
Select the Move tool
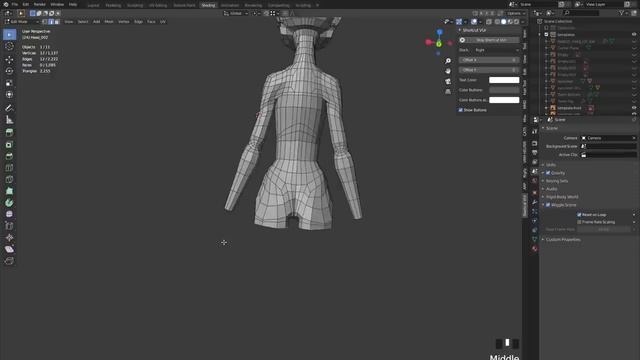[x=9, y=60]
